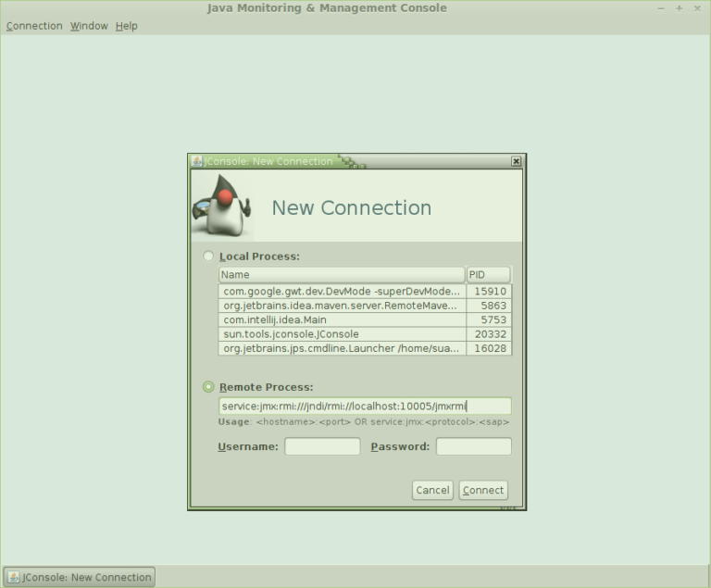Sort process table by Name column
The height and width of the screenshot is (588, 711).
tap(342, 274)
